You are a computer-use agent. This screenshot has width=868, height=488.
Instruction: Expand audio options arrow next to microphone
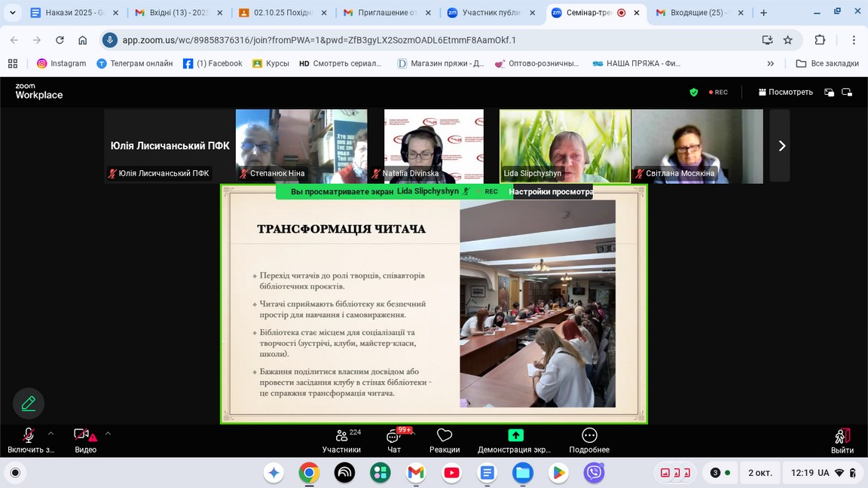click(x=50, y=433)
